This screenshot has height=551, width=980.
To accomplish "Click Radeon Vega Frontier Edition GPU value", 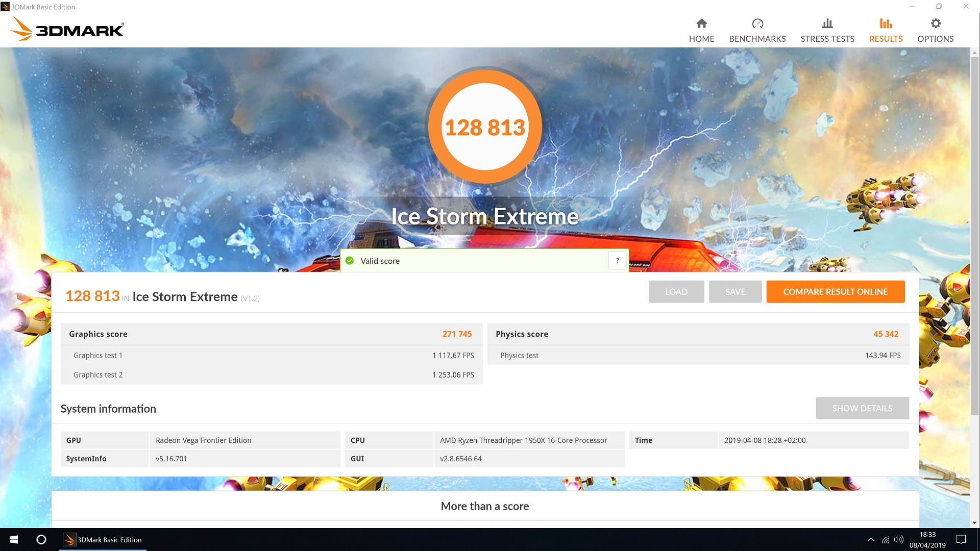I will click(x=203, y=440).
